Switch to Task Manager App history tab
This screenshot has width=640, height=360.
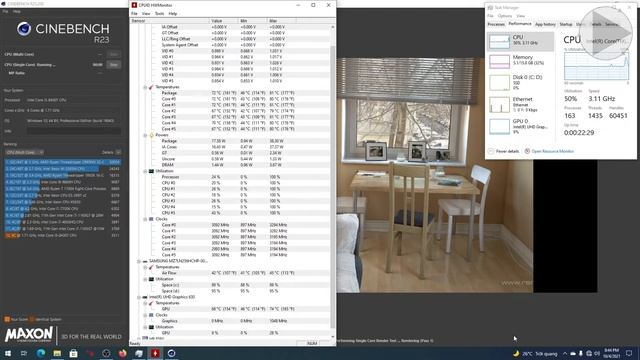(x=545, y=24)
